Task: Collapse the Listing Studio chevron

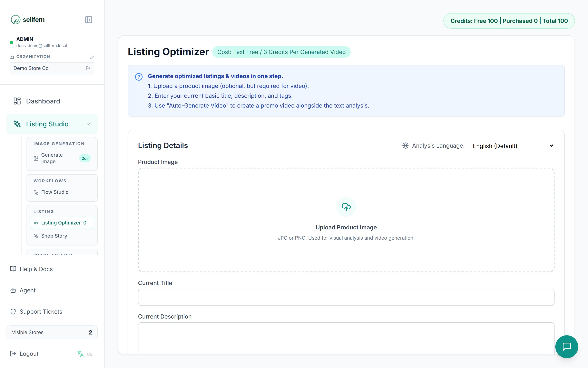Action: tap(88, 124)
